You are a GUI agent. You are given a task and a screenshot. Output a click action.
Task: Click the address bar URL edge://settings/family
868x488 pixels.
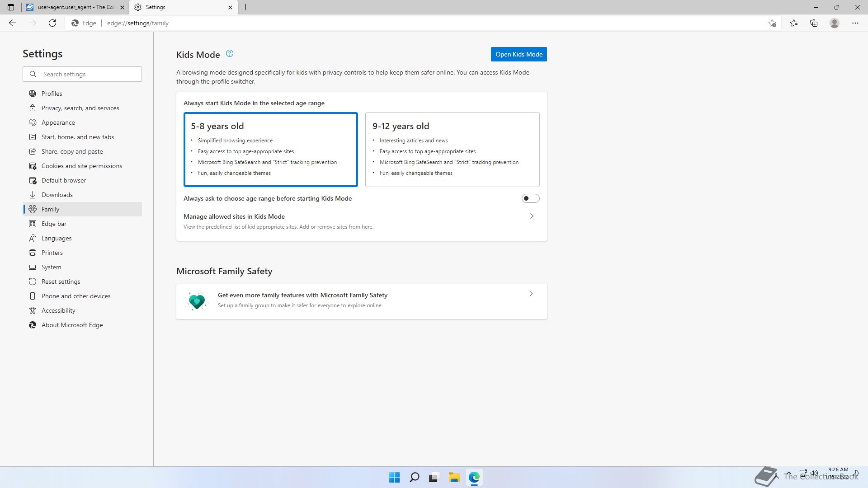coord(138,23)
